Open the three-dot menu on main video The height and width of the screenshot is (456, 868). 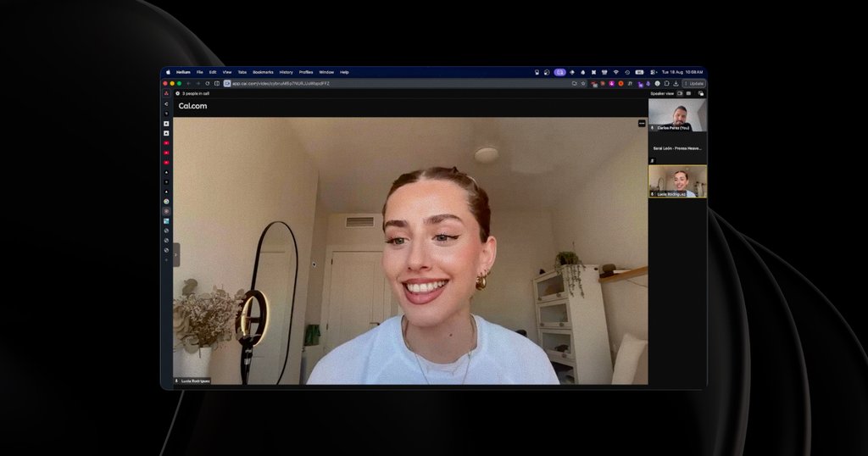click(642, 124)
